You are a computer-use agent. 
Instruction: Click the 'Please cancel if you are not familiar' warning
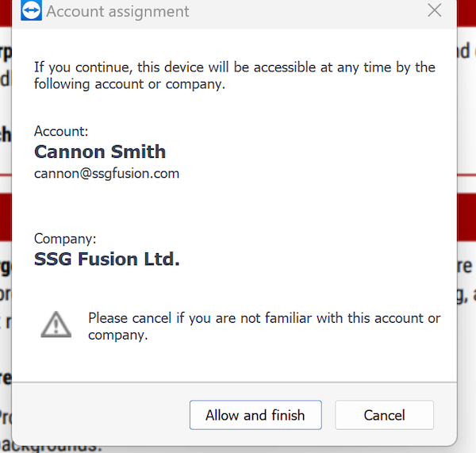(x=264, y=326)
